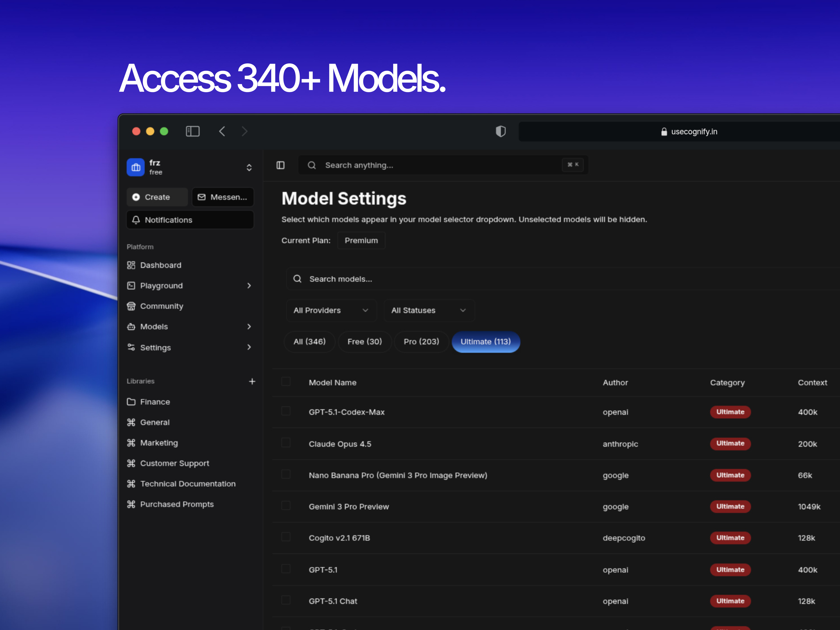Open the Community section
The image size is (840, 630).
point(162,306)
